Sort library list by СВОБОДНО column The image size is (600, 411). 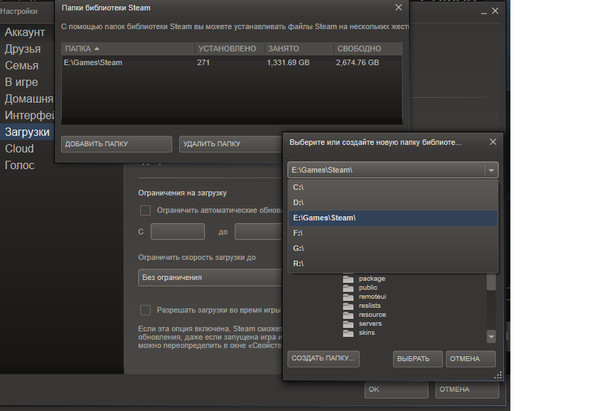(368, 49)
